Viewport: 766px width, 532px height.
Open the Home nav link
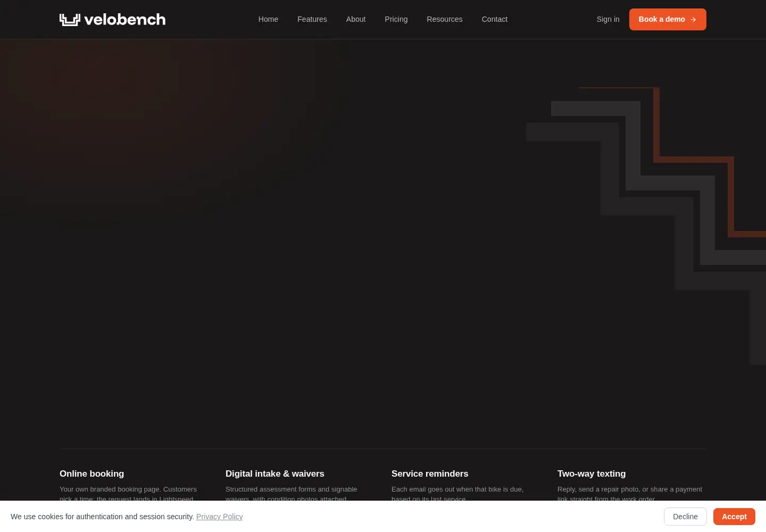pyautogui.click(x=268, y=19)
